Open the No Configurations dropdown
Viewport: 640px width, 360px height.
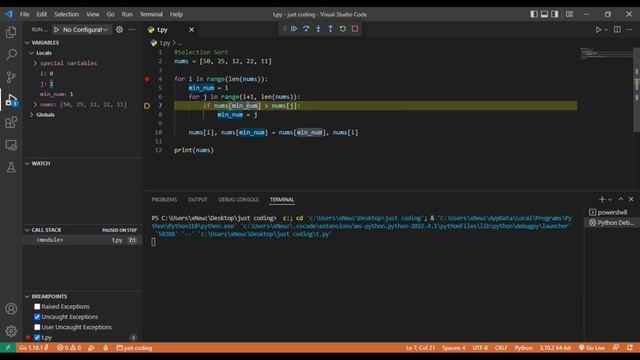86,29
